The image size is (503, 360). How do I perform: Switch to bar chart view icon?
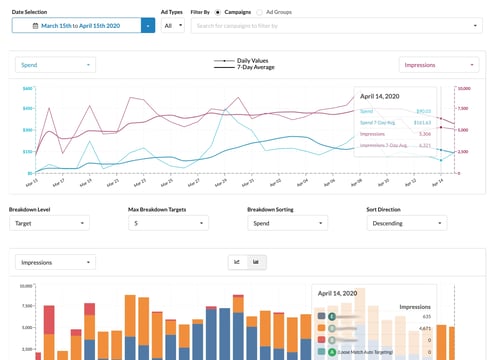tap(256, 262)
